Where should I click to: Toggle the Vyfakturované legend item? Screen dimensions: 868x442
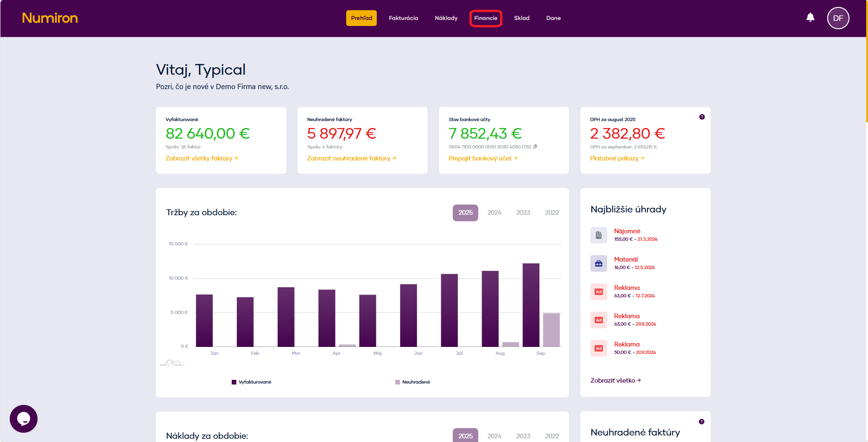coord(252,382)
